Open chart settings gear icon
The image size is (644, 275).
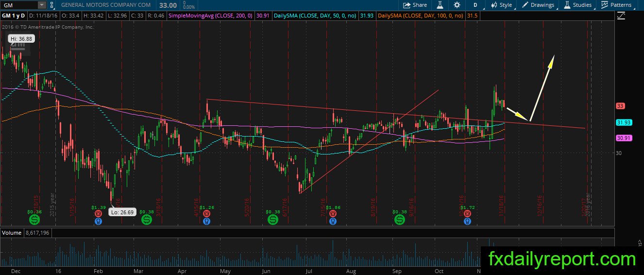point(457,5)
